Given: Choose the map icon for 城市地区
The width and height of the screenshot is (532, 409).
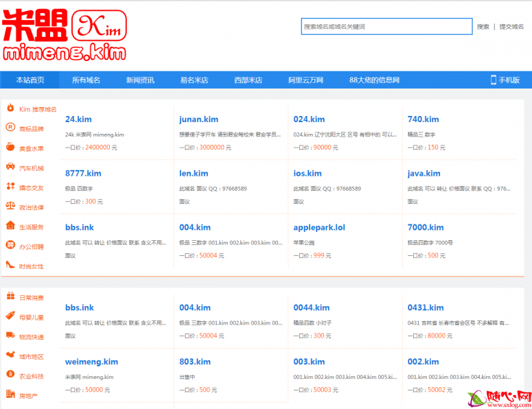Looking at the screenshot, I should 10,355.
